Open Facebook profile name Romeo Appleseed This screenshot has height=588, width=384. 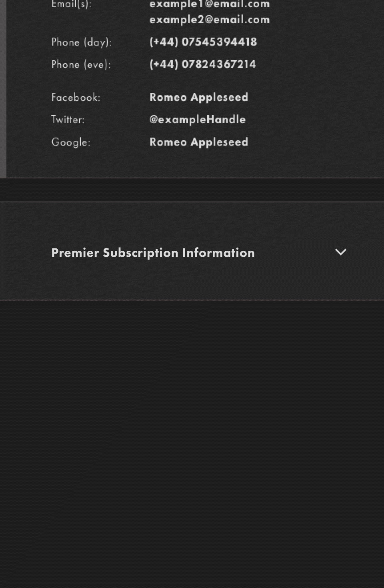[199, 97]
